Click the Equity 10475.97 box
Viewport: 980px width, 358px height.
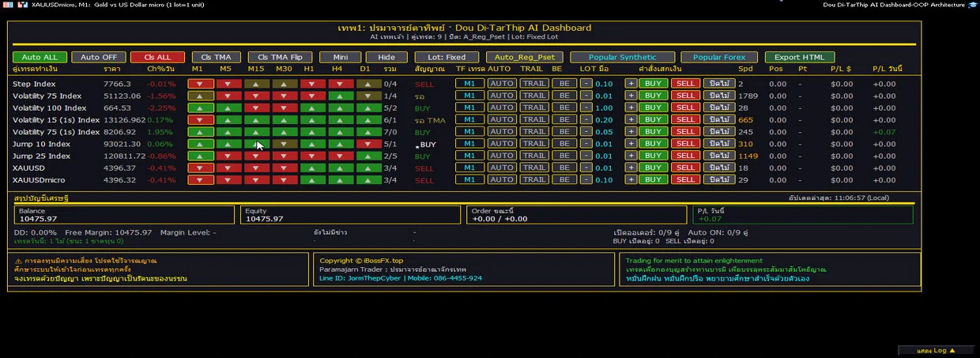pyautogui.click(x=352, y=215)
